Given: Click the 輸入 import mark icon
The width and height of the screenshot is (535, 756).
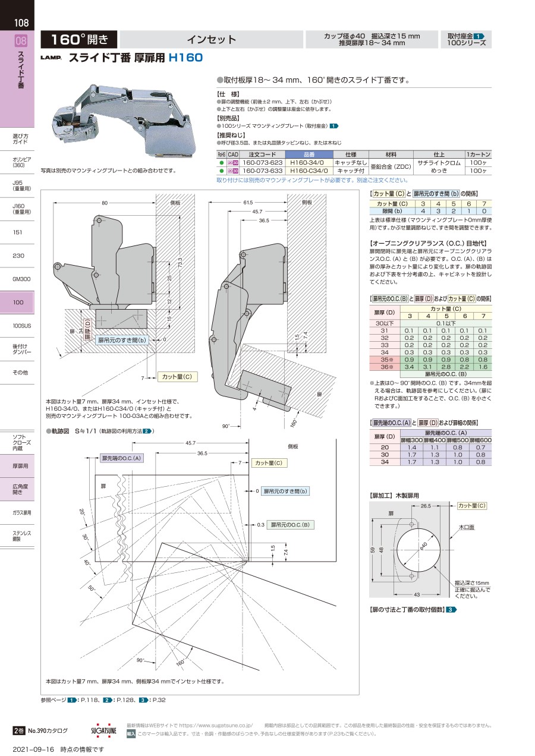Looking at the screenshot, I should (x=131, y=734).
